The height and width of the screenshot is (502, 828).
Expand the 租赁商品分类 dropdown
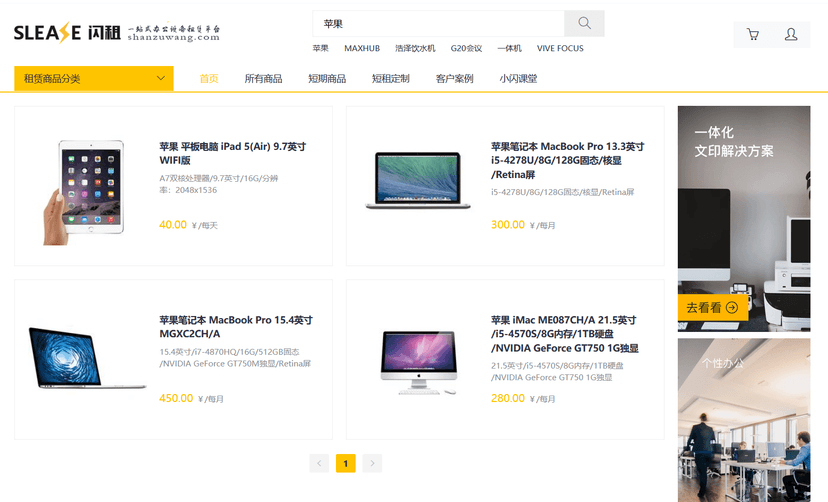tap(93, 79)
